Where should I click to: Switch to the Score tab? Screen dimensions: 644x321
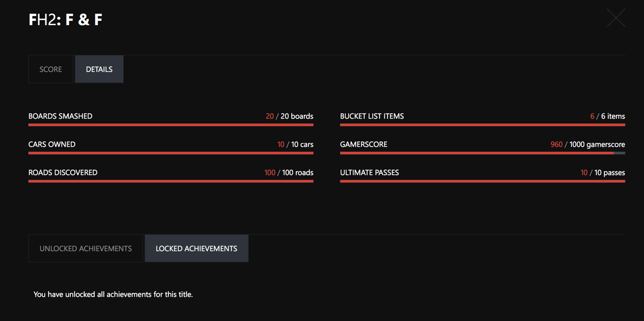pyautogui.click(x=51, y=69)
